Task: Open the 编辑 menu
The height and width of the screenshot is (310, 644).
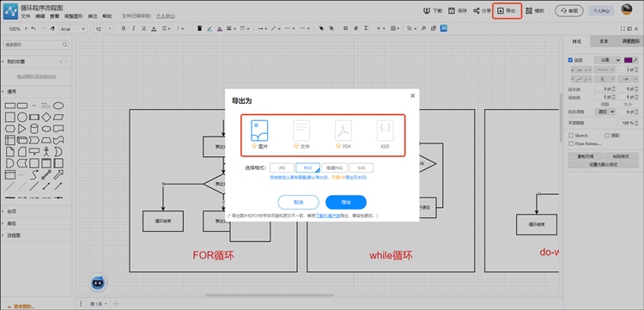Action: coord(39,16)
